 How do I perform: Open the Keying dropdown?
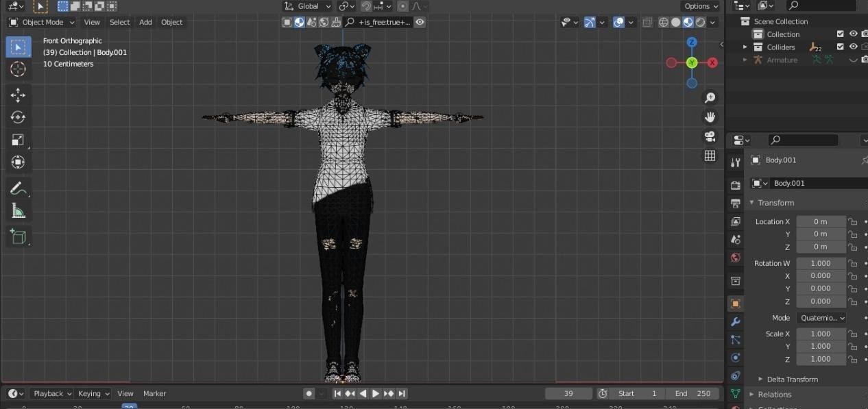click(93, 393)
